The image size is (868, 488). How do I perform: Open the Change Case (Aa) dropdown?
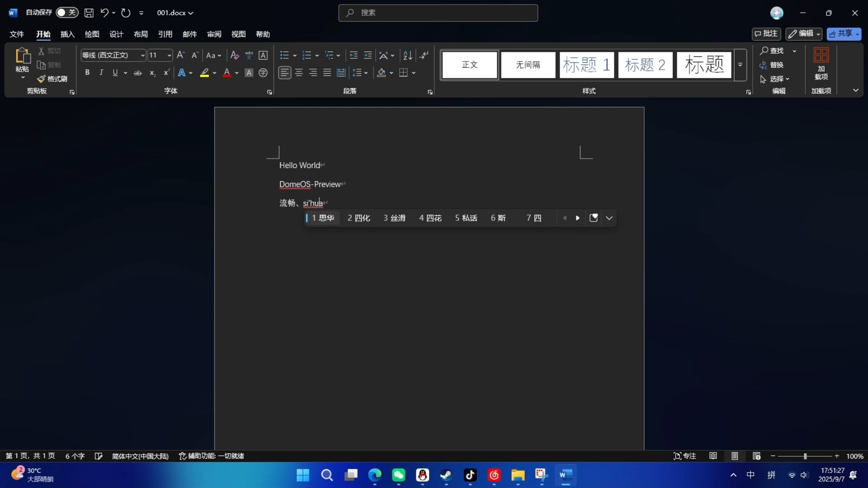pyautogui.click(x=213, y=55)
